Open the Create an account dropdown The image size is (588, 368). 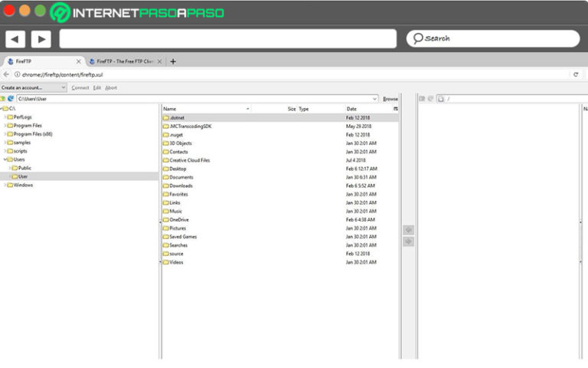tap(34, 87)
